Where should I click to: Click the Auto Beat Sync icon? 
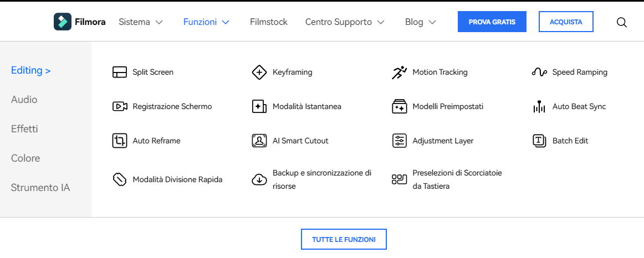pos(539,107)
